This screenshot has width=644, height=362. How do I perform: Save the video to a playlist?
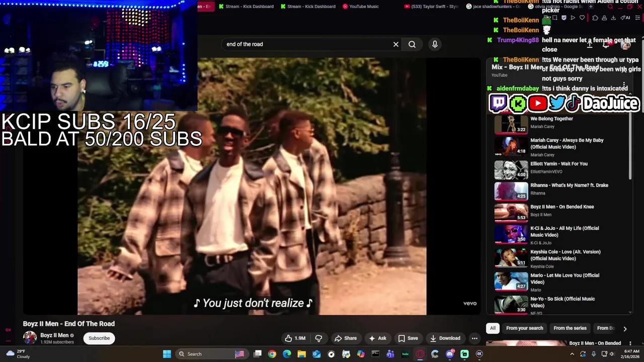coord(408,338)
